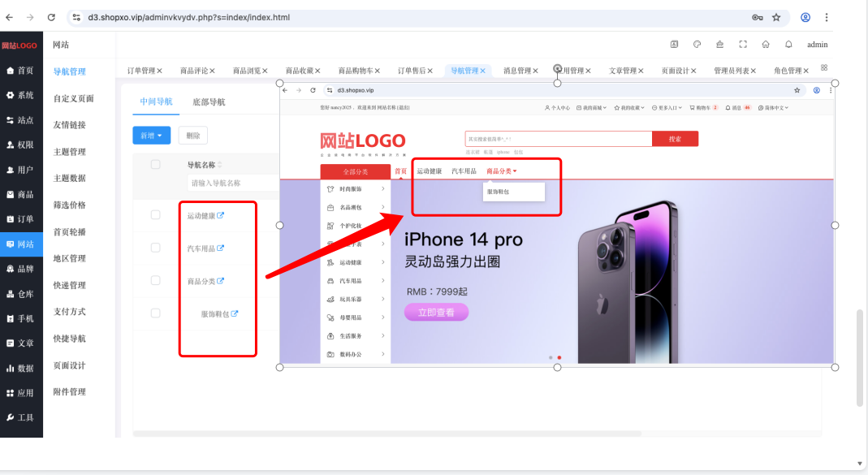The height and width of the screenshot is (475, 868).
Task: Open the external link icon beside 运动健康
Action: tap(220, 215)
